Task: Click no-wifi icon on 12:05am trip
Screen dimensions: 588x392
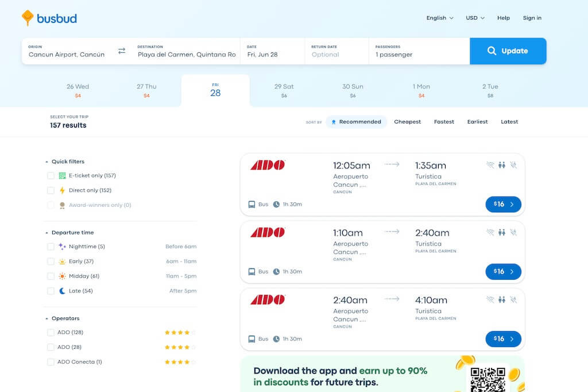Action: (x=490, y=165)
